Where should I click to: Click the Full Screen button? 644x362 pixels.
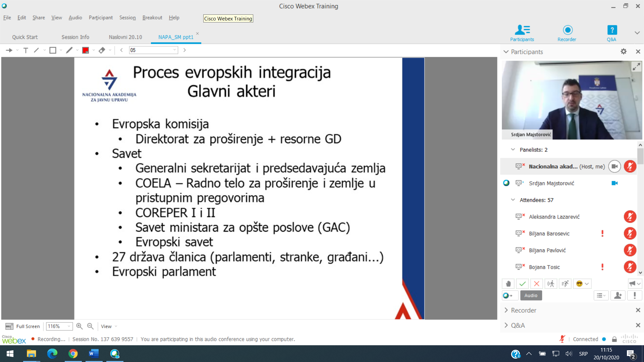tap(23, 326)
